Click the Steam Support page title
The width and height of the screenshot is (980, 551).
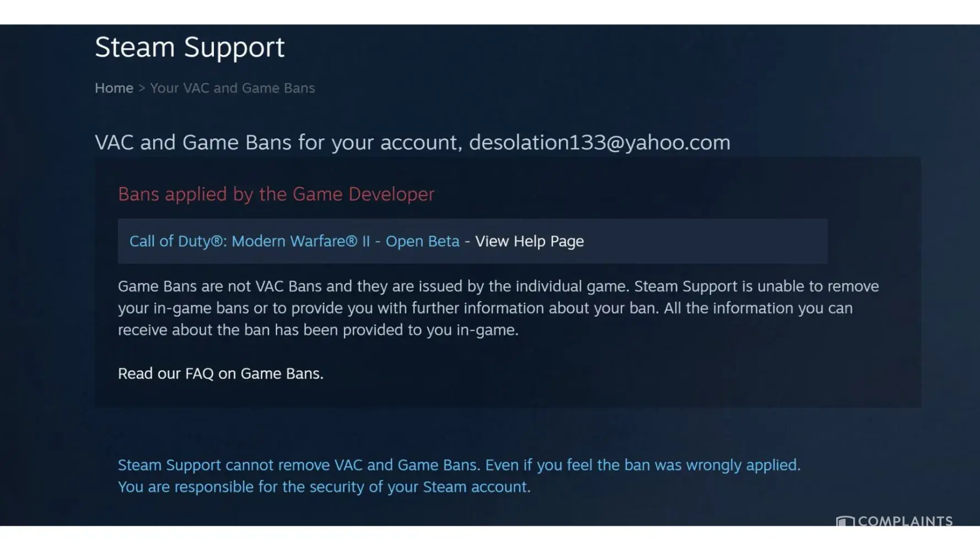click(x=190, y=47)
